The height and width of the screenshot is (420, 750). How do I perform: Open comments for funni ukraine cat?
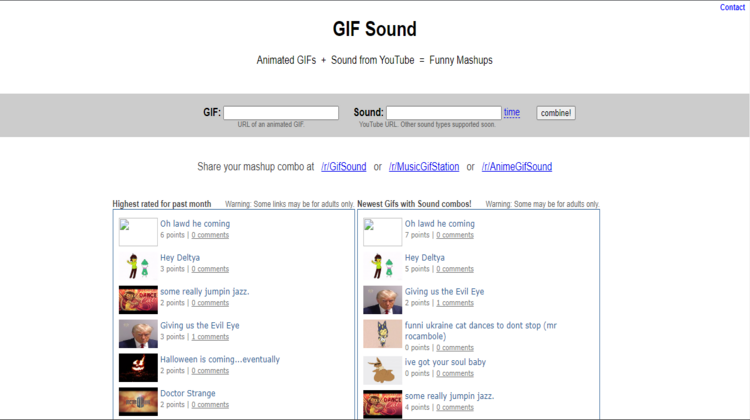point(455,348)
